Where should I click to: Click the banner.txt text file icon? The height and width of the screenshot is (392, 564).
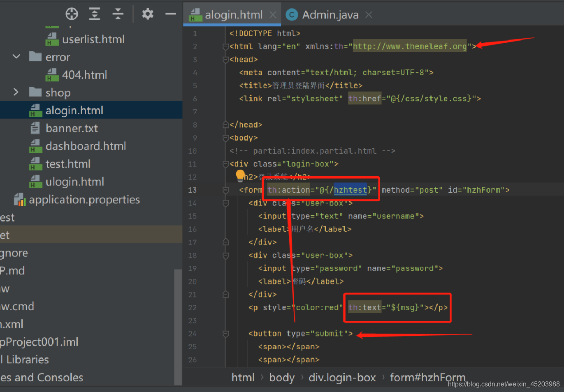coord(35,128)
